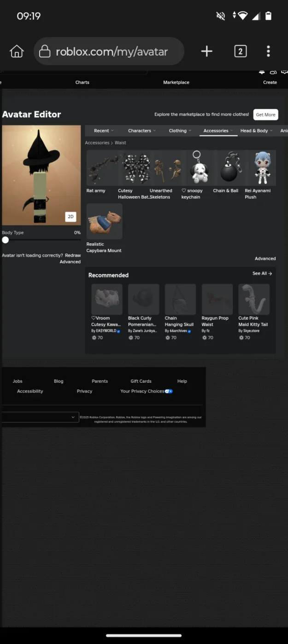This screenshot has height=644, width=288.
Task: Open Your Privacy Choices footer link
Action: click(x=147, y=391)
